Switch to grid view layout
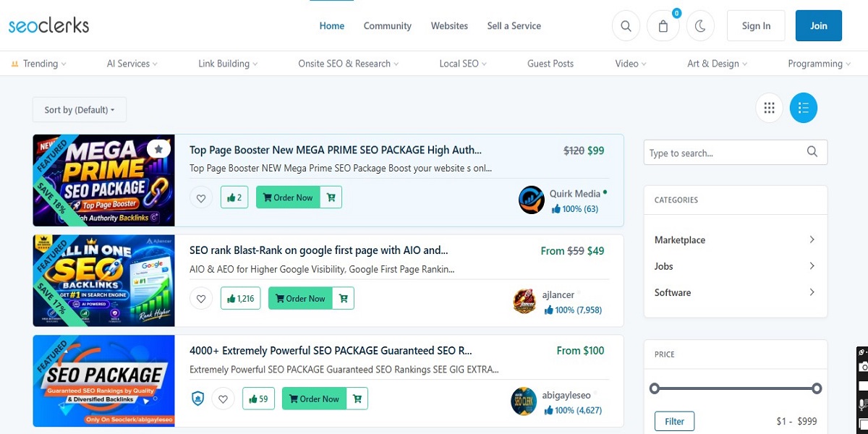Viewport: 868px width, 434px height. coord(769,108)
